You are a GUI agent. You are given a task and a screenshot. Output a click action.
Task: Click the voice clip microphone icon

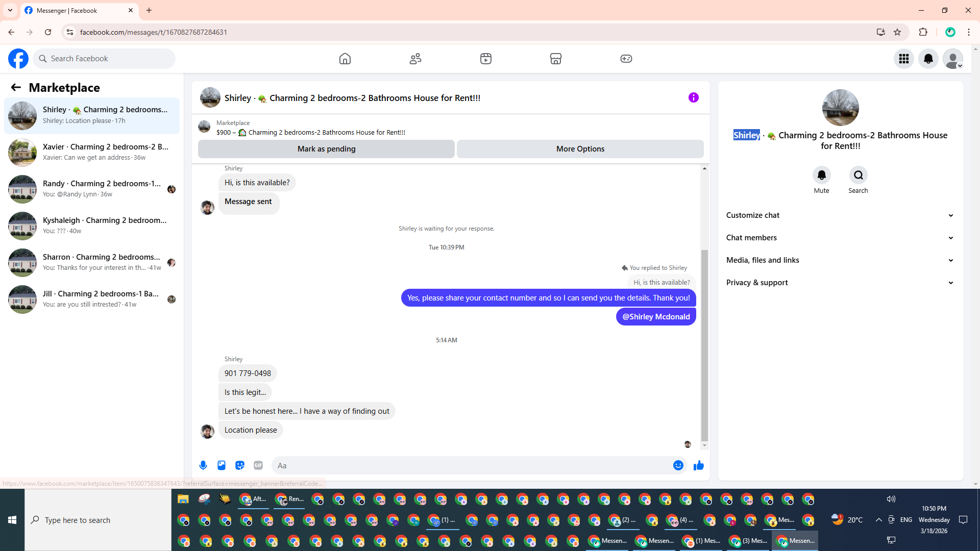pos(203,465)
